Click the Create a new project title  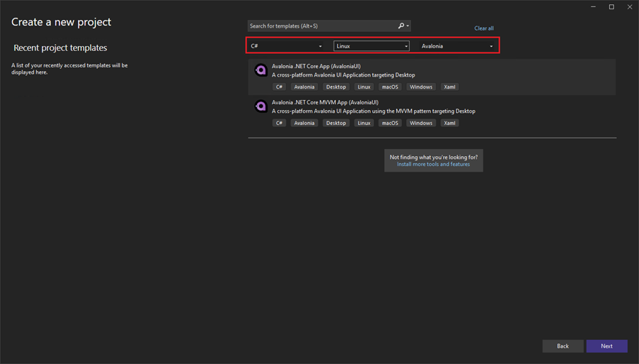(x=61, y=22)
